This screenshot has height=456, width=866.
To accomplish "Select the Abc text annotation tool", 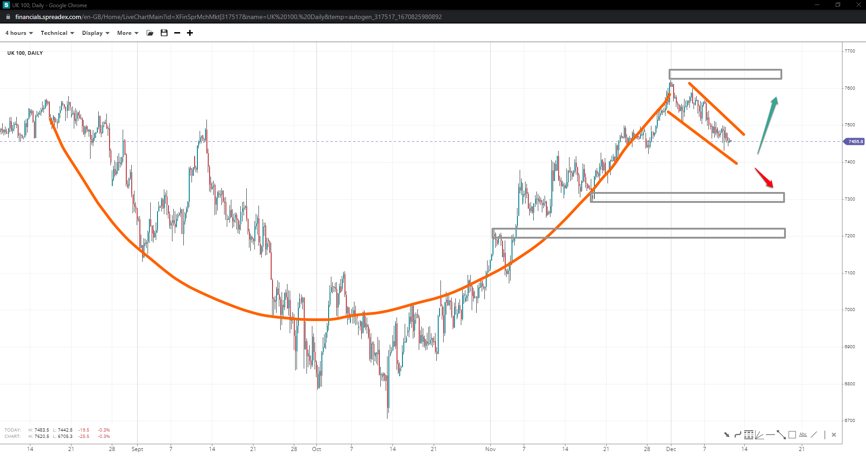I will click(x=803, y=435).
